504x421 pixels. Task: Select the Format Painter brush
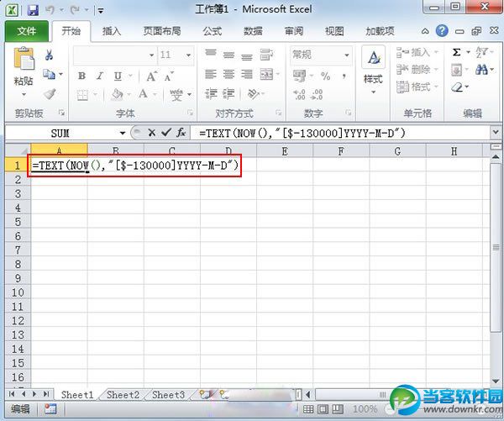point(50,94)
